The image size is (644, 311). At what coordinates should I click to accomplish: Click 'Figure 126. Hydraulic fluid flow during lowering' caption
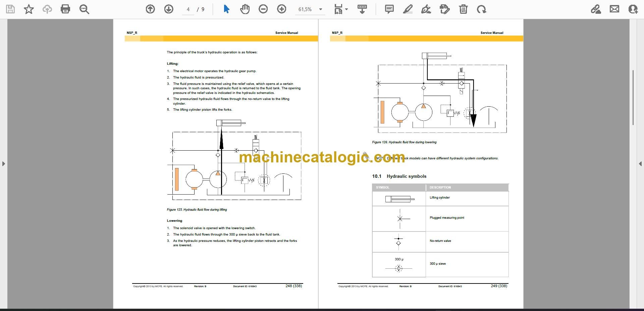(x=404, y=142)
